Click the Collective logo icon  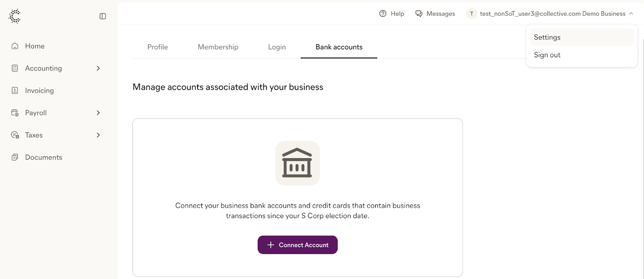coord(14,16)
